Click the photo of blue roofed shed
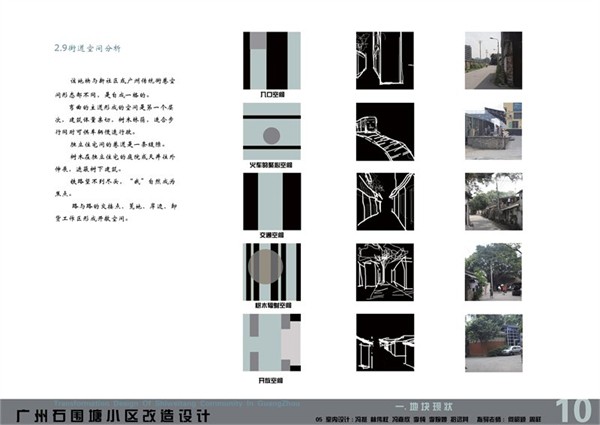This screenshot has width=600, height=425. pyautogui.click(x=493, y=132)
